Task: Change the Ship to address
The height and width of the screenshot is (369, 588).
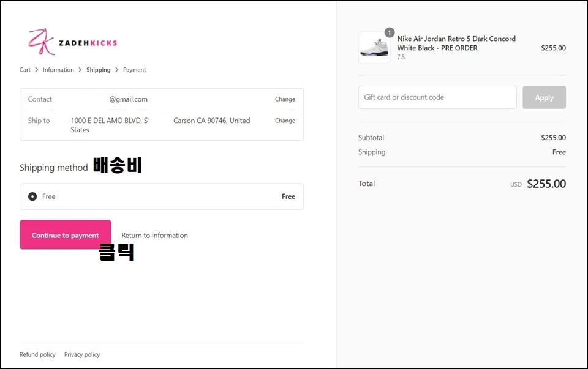Action: 285,121
